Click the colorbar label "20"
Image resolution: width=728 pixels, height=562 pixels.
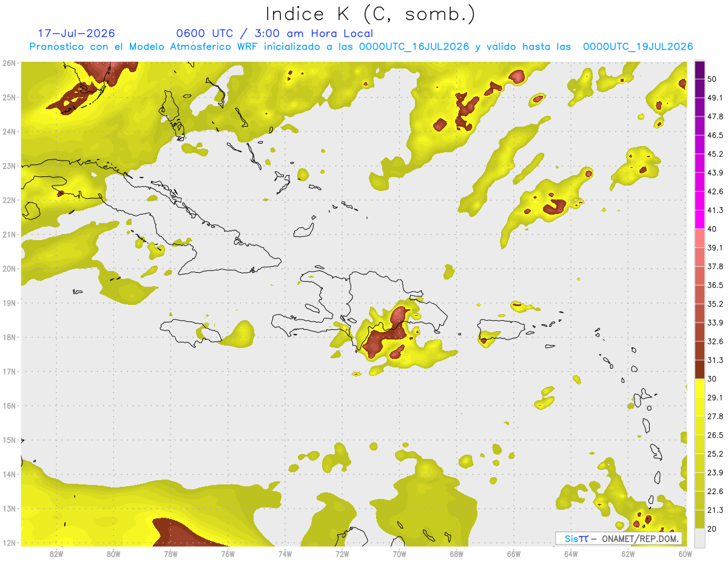point(712,529)
